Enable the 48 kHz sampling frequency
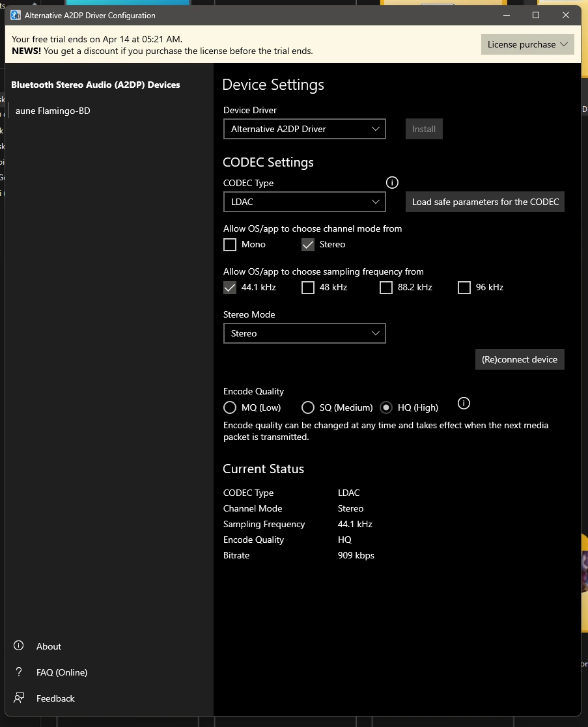 (x=308, y=288)
